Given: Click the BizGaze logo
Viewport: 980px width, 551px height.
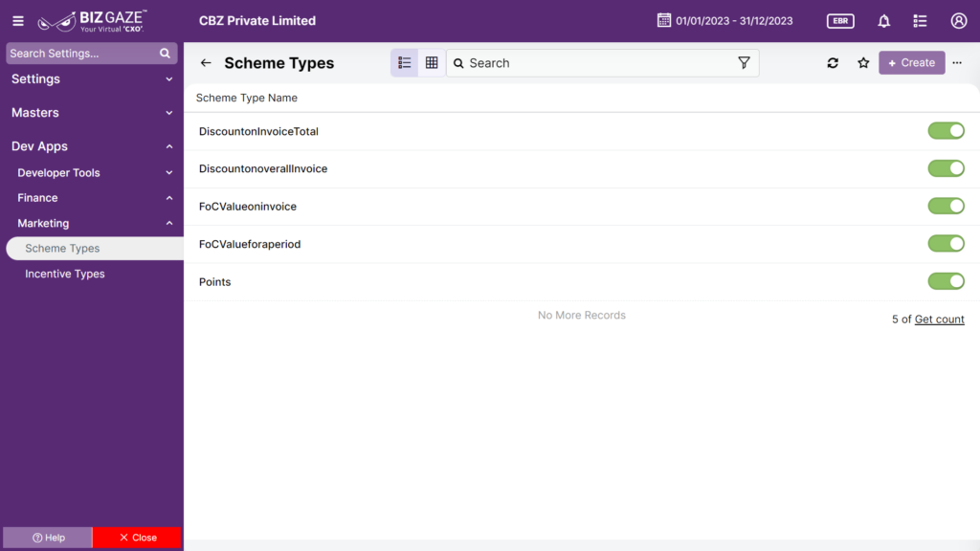Looking at the screenshot, I should [x=92, y=21].
